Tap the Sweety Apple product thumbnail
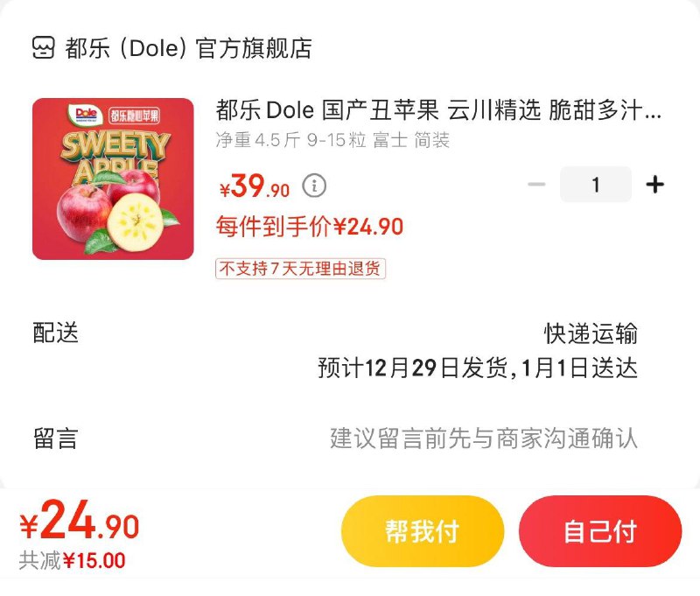The image size is (700, 596). [x=113, y=179]
